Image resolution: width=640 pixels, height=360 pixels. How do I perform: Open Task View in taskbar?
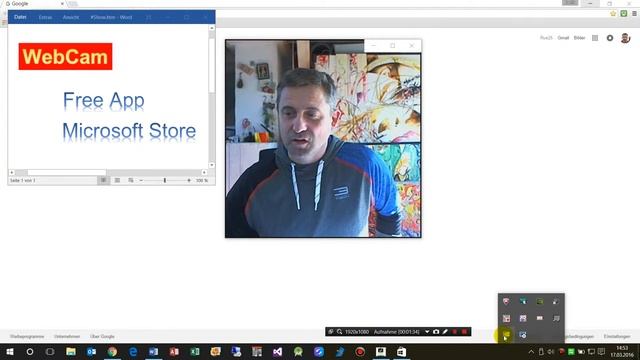[x=50, y=352]
